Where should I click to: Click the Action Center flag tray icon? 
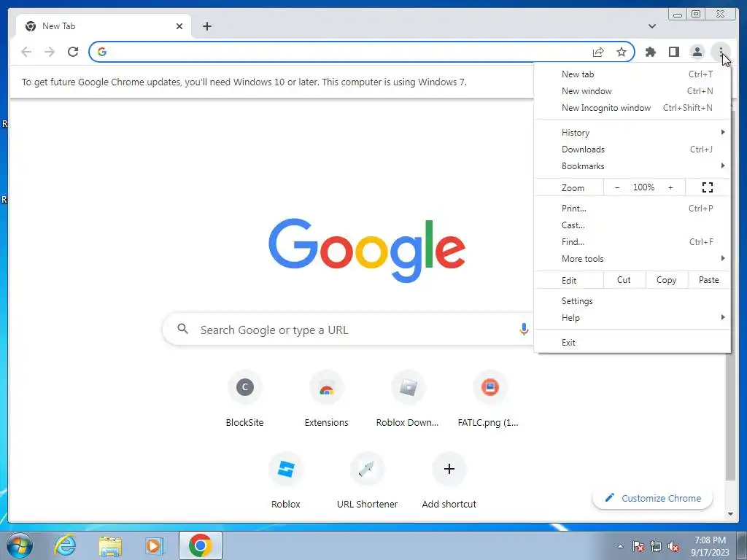click(638, 546)
